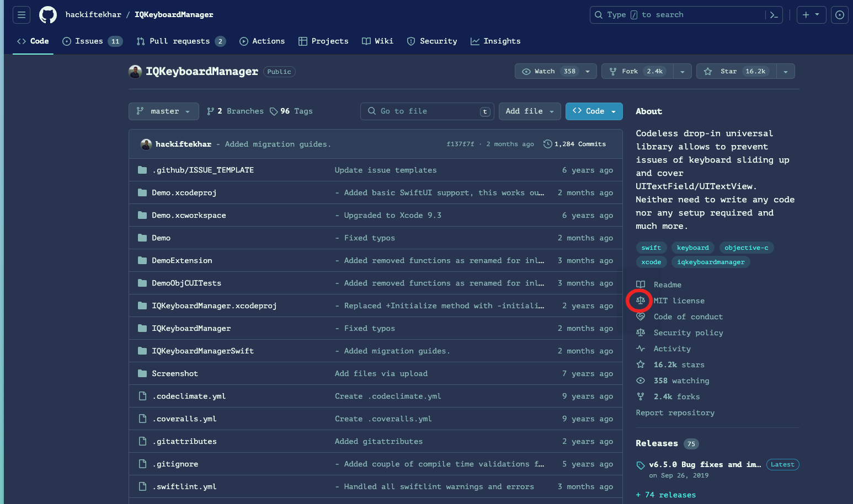The width and height of the screenshot is (853, 504).
Task: Click the fork icon beside 2.4k forks
Action: pos(641,396)
